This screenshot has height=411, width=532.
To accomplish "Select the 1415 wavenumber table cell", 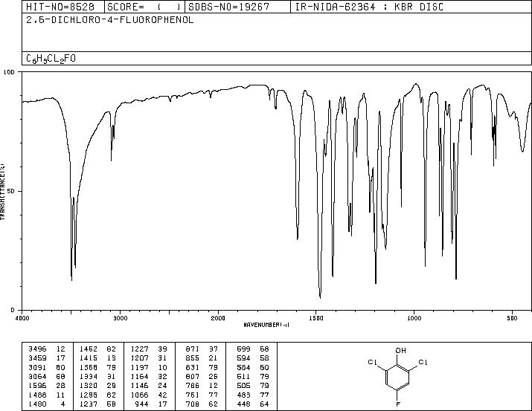I will pos(89,358).
